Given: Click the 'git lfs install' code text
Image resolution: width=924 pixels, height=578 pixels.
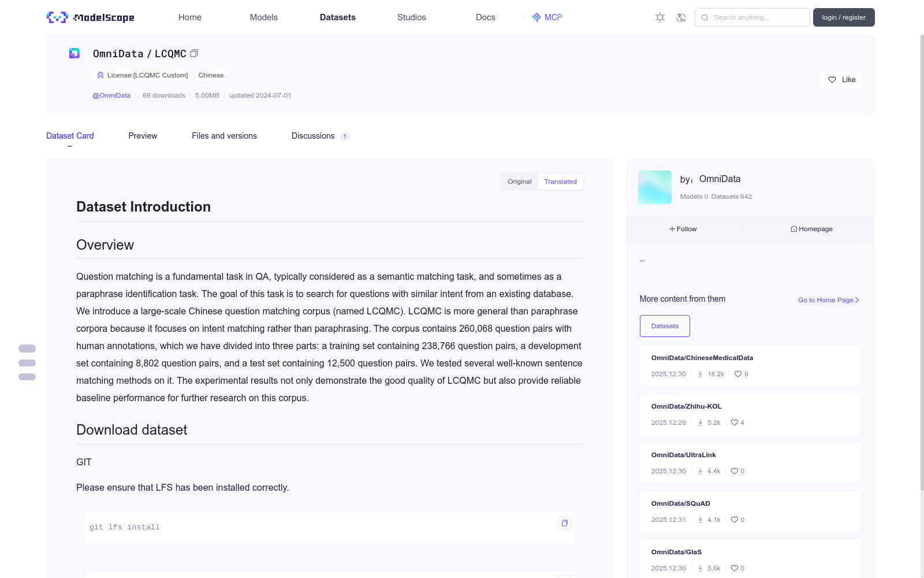Looking at the screenshot, I should click(125, 527).
